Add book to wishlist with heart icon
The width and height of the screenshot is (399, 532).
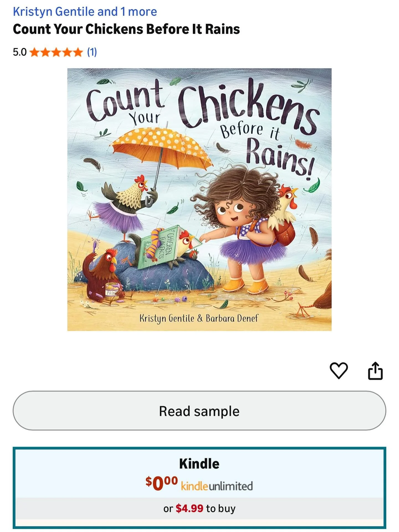[x=339, y=370]
